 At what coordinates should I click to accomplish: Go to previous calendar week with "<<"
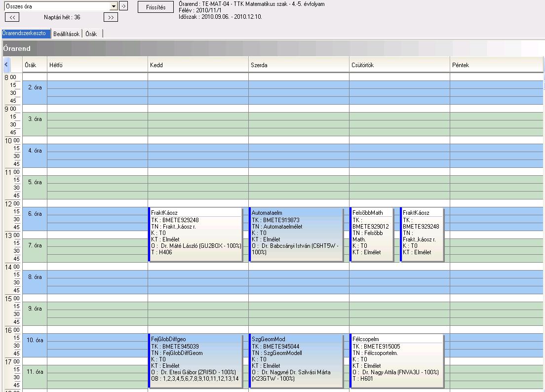[x=12, y=17]
